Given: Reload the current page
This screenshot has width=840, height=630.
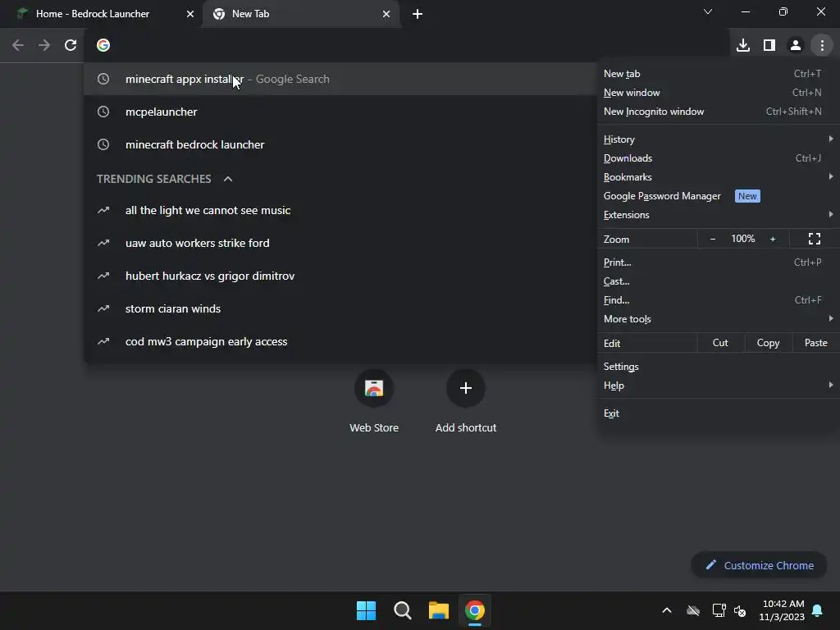Looking at the screenshot, I should coord(71,45).
